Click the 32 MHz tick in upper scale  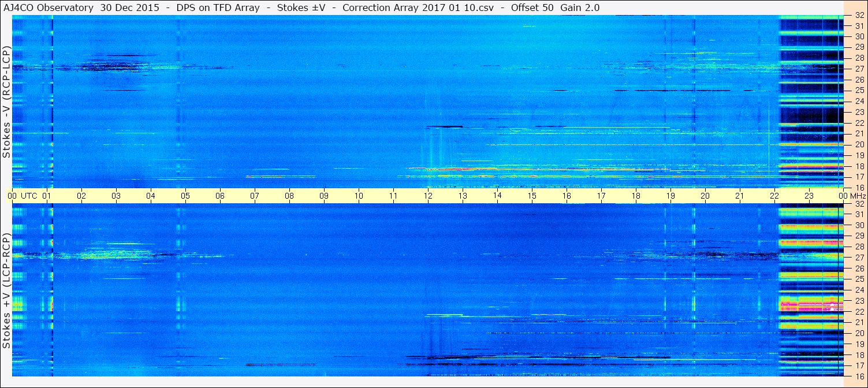pos(858,15)
